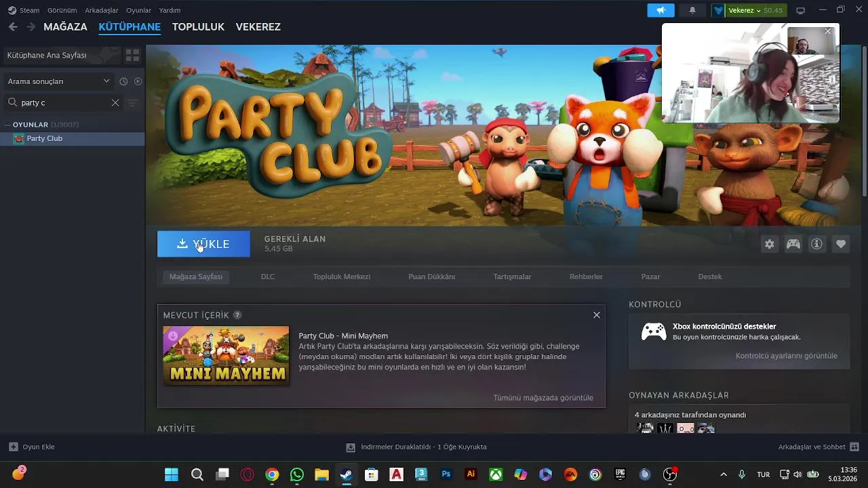Open the megaphone announcements button
The image size is (868, 488).
click(x=660, y=10)
